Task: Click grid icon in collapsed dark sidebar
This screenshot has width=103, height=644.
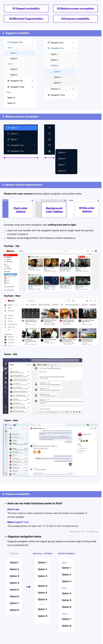Action: pos(49,151)
